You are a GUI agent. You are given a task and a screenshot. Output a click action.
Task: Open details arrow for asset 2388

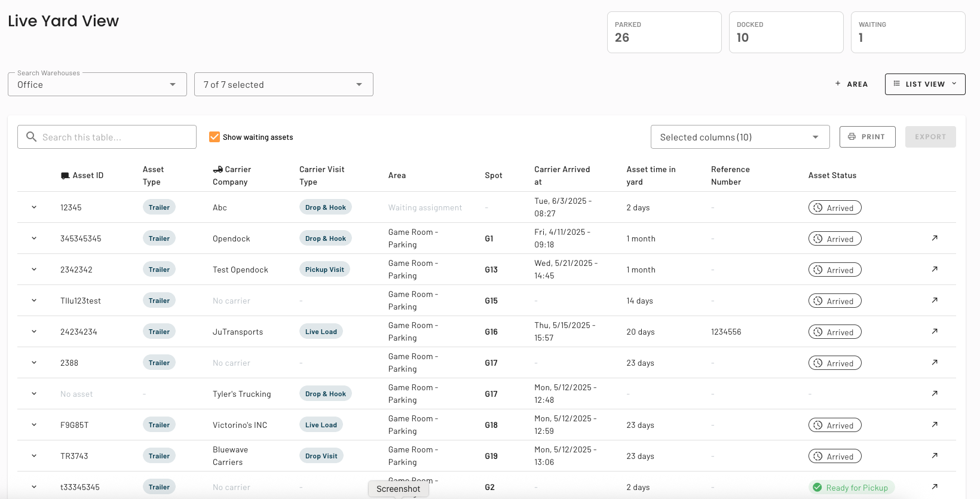[x=935, y=362]
